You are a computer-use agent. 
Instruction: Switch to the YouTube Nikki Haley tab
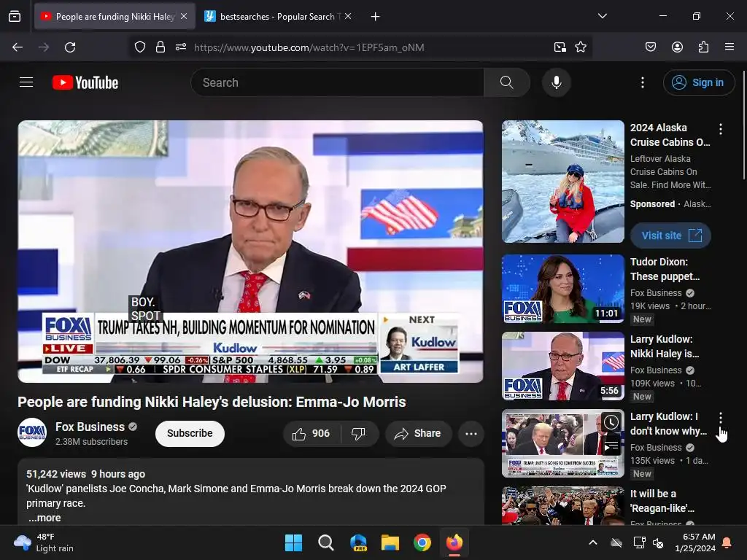[x=115, y=16]
